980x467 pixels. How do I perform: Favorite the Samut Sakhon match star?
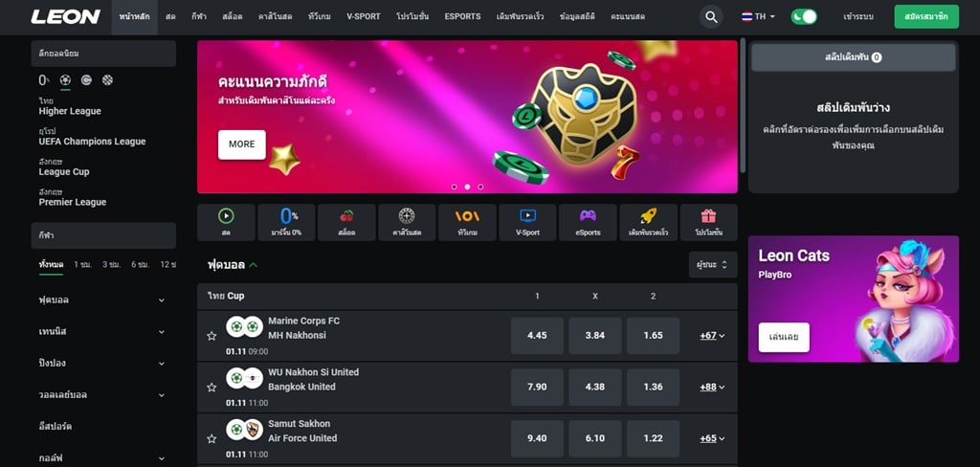tap(212, 439)
